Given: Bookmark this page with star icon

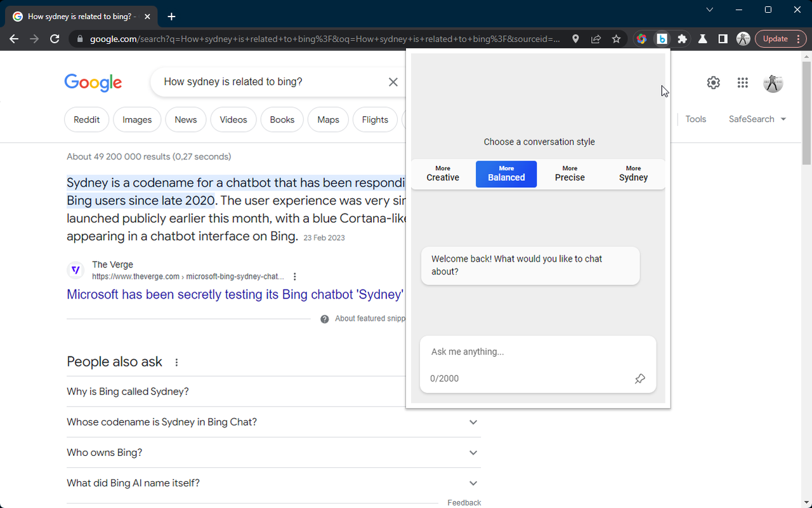Looking at the screenshot, I should [616, 39].
